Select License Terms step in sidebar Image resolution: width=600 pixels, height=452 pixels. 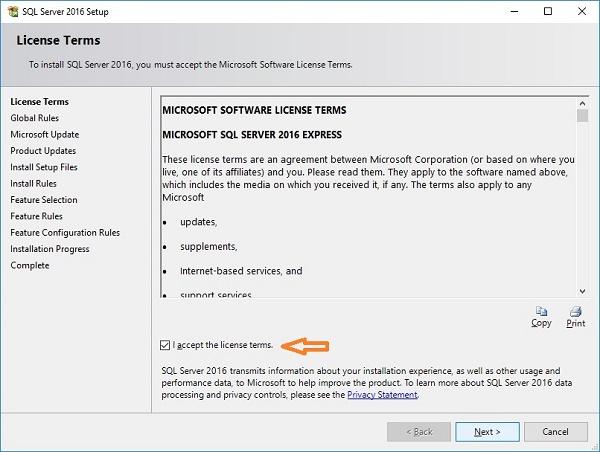[x=39, y=102]
